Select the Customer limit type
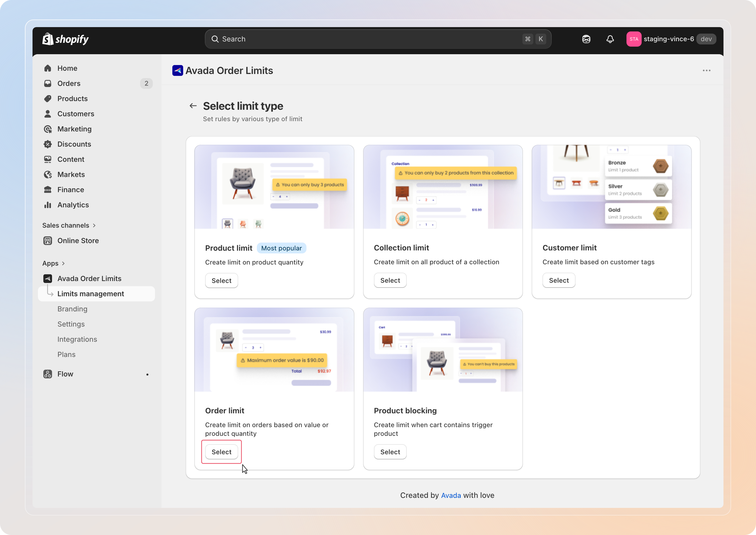This screenshot has width=756, height=535. [x=558, y=280]
